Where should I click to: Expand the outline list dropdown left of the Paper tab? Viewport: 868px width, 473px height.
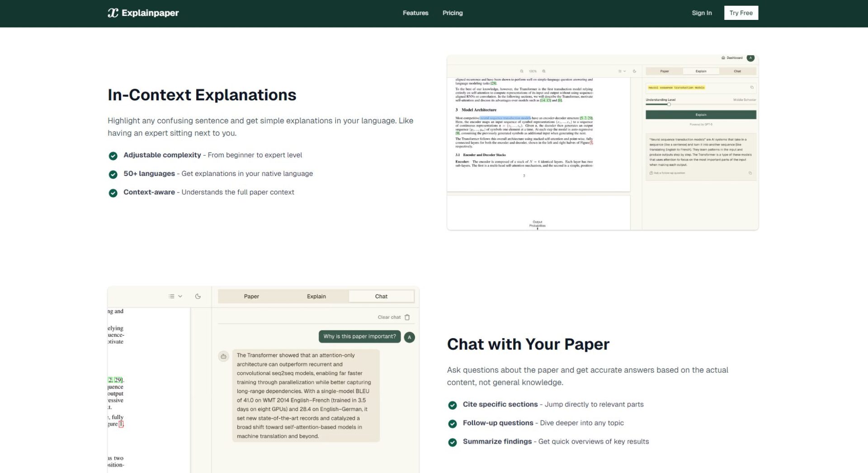pyautogui.click(x=175, y=297)
